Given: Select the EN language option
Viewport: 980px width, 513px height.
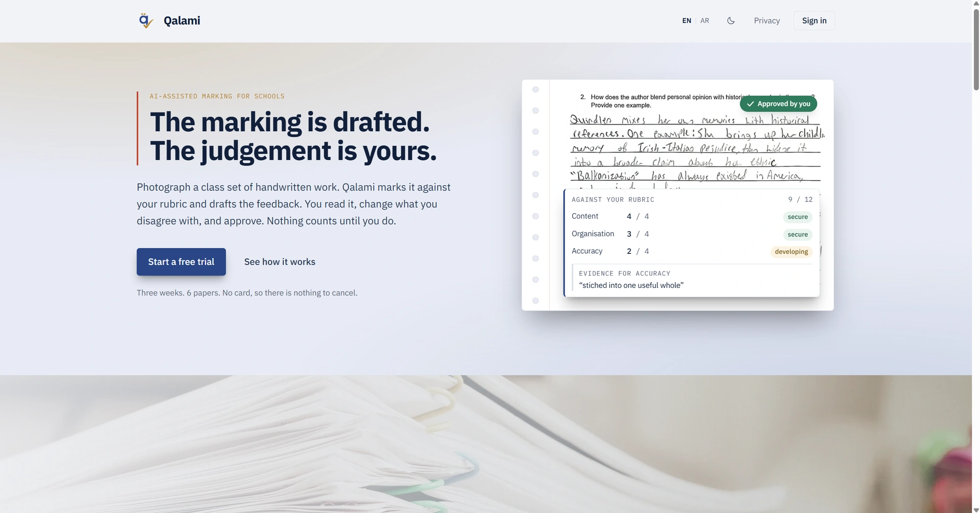Looking at the screenshot, I should coord(687,21).
